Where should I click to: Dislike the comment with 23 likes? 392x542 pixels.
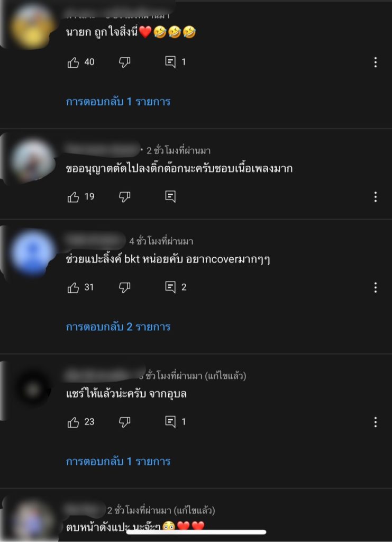click(x=124, y=422)
